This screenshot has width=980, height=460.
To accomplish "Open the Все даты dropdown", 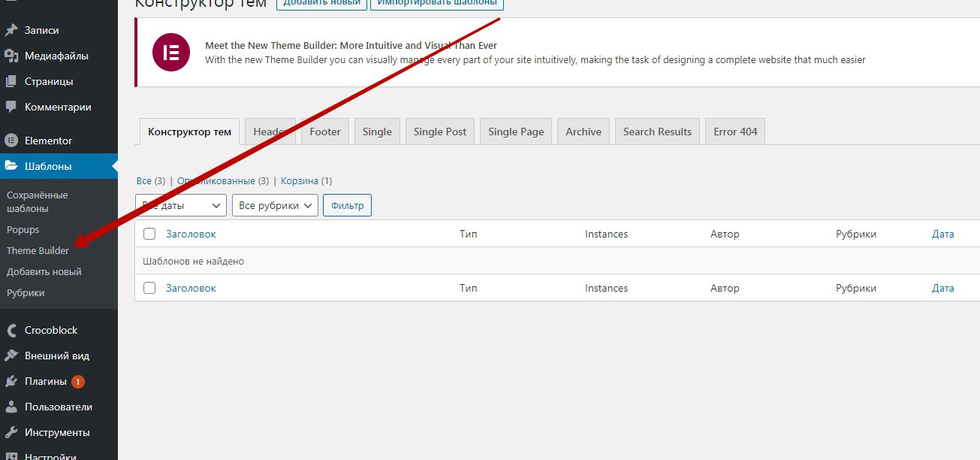I will click(181, 205).
